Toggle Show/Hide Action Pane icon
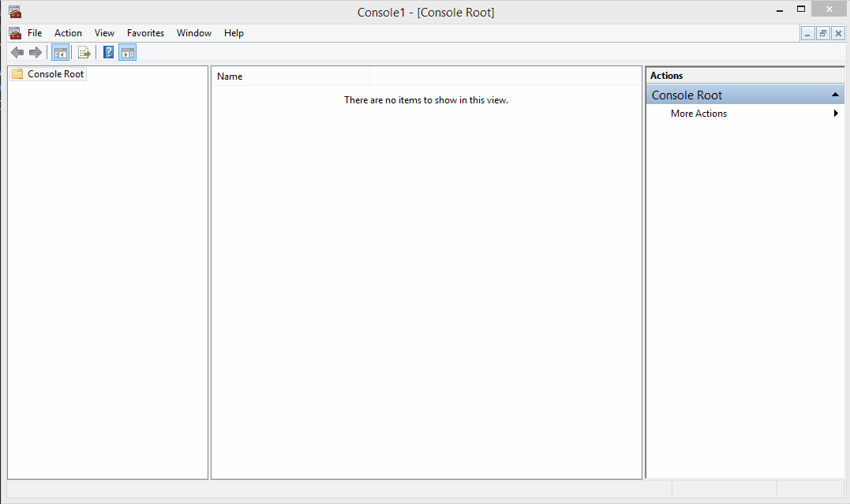The height and width of the screenshot is (504, 850). [127, 53]
